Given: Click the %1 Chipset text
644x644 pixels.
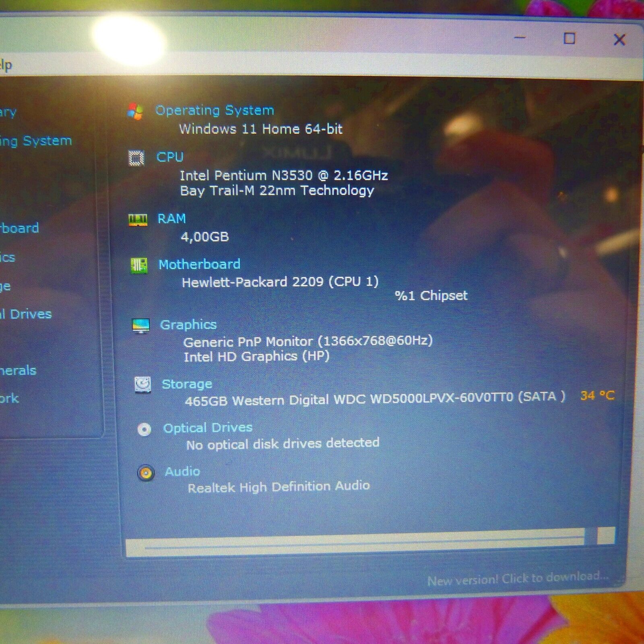Looking at the screenshot, I should coord(431,295).
